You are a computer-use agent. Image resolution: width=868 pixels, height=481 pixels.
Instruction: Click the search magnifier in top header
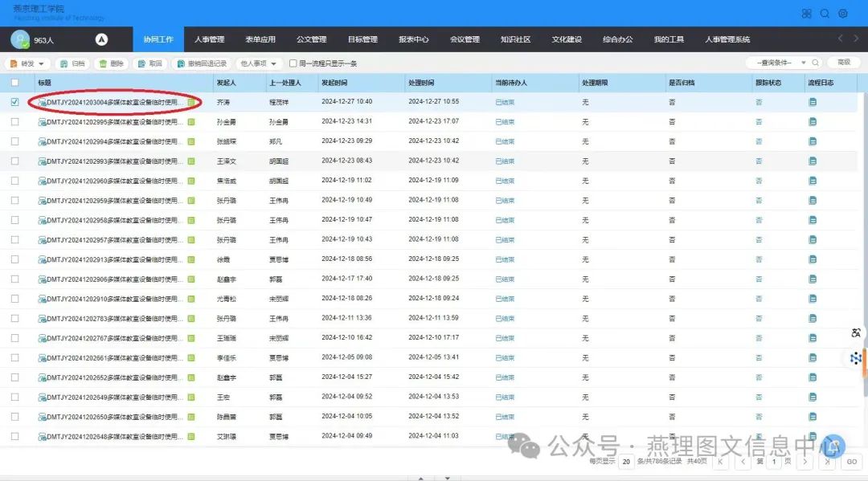coord(825,14)
